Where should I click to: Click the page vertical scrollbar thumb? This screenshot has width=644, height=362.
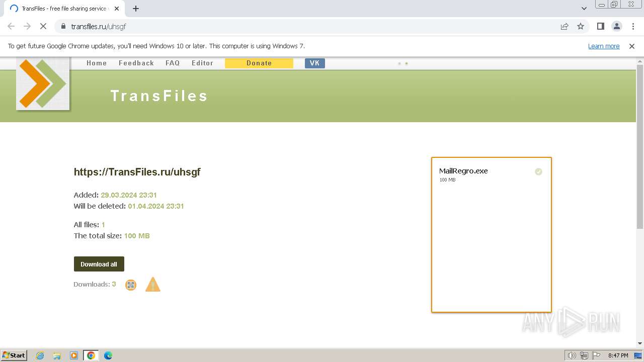coord(640,146)
